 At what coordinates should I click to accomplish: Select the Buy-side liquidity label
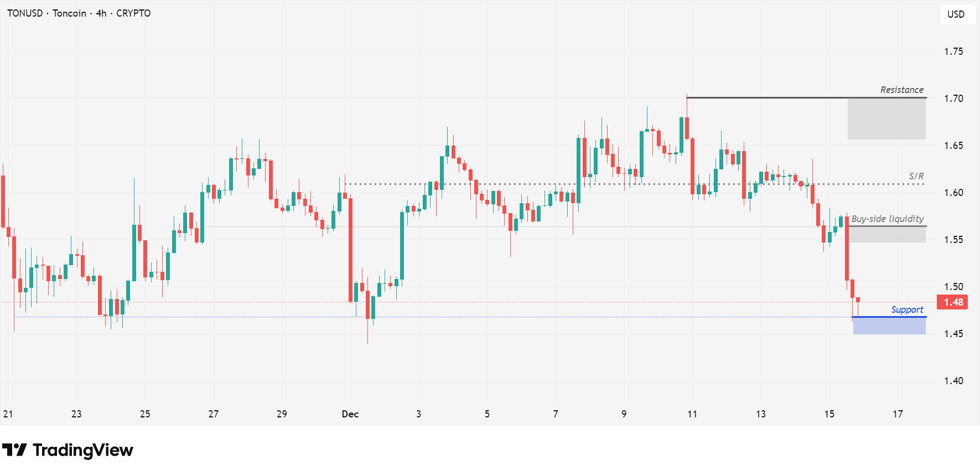(x=887, y=219)
